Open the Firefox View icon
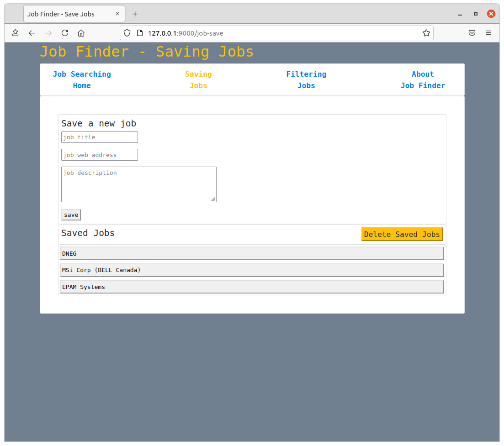504x446 pixels. click(x=15, y=33)
